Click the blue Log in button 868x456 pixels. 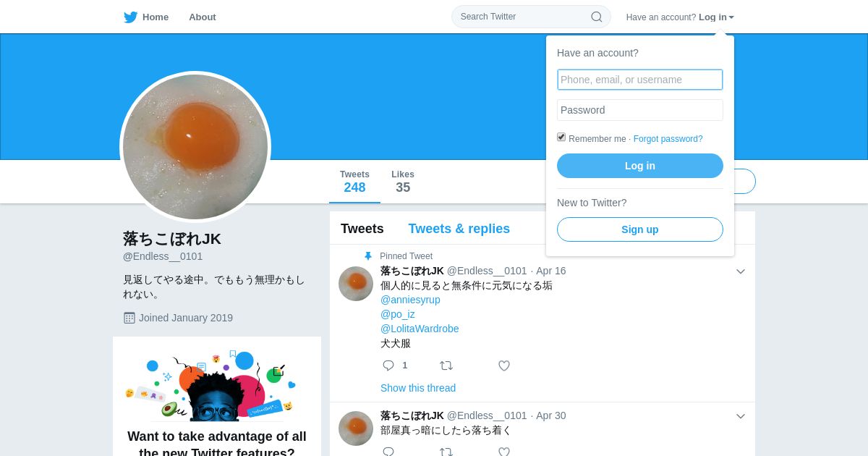click(640, 166)
